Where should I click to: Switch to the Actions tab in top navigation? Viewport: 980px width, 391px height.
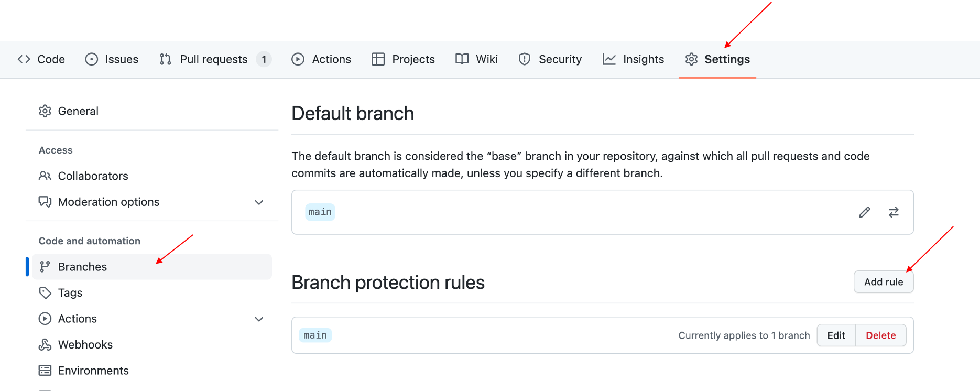(321, 59)
